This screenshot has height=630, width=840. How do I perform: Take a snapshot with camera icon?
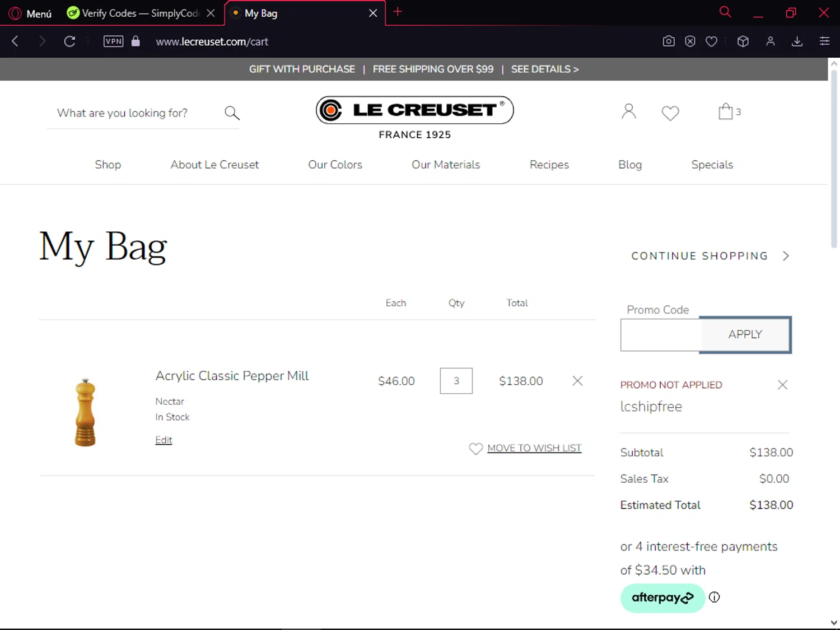(669, 41)
